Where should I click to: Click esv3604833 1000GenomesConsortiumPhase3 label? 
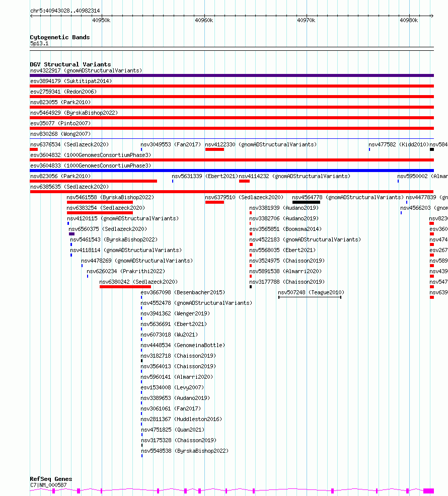(x=91, y=166)
